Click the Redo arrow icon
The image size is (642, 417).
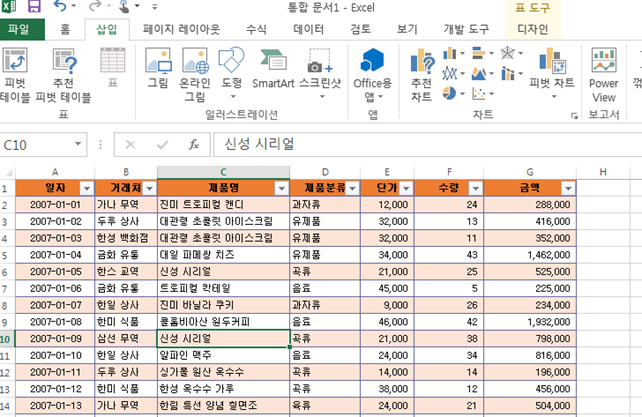[95, 6]
